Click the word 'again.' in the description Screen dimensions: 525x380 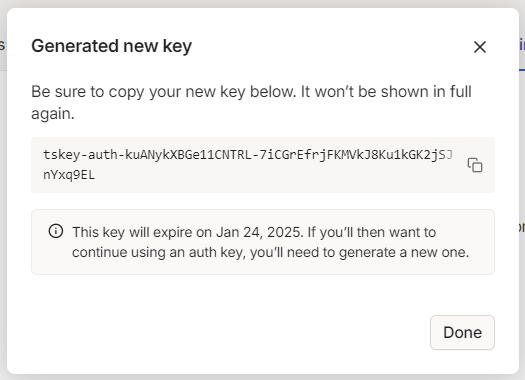(x=53, y=114)
